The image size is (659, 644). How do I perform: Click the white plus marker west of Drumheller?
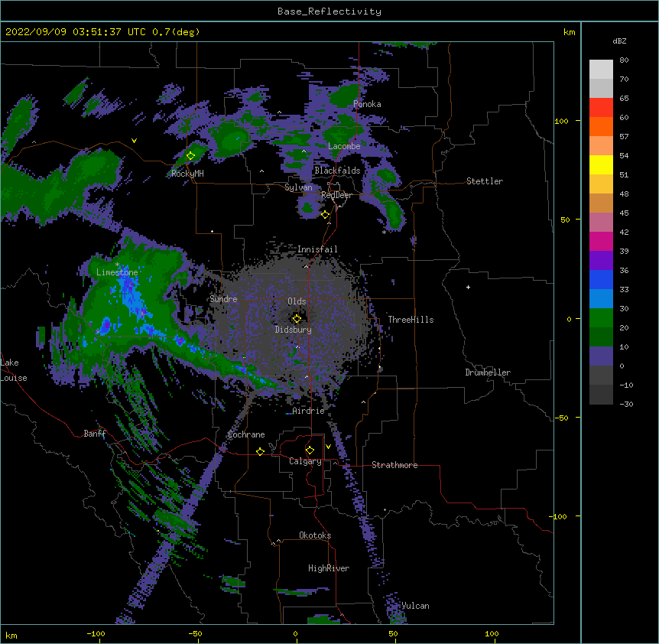[x=468, y=287]
